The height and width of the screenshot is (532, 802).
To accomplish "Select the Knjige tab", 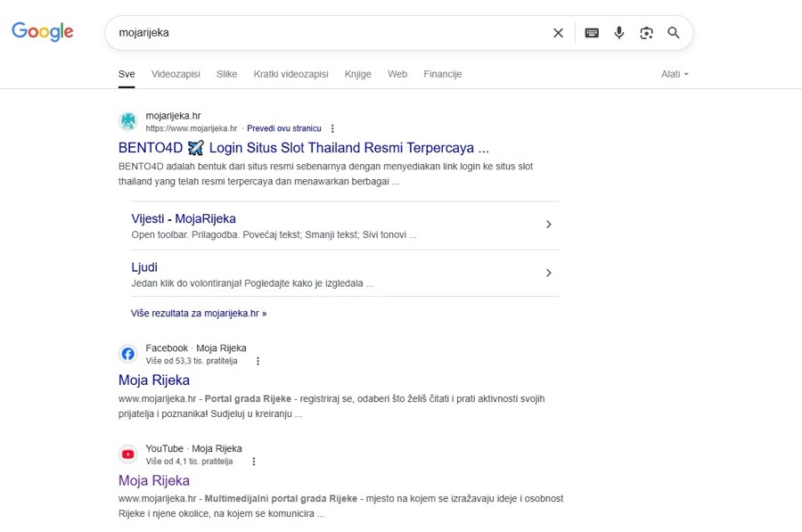I will tap(358, 74).
